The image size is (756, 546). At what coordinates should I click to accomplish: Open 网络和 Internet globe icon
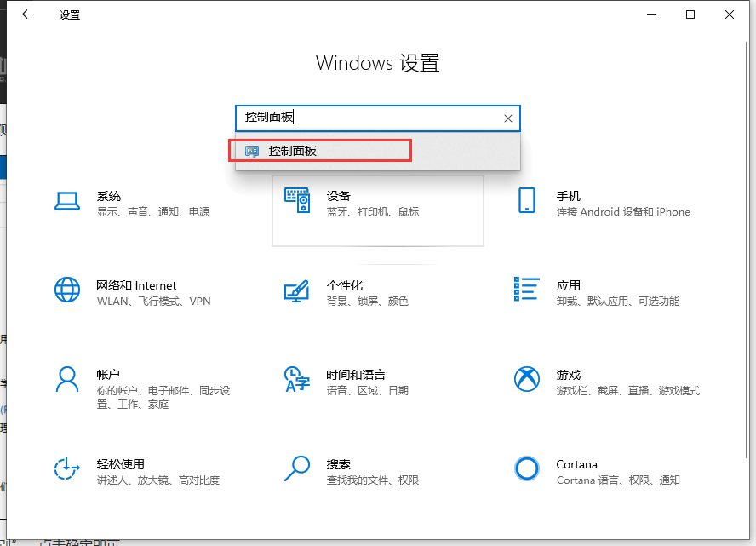[x=67, y=290]
